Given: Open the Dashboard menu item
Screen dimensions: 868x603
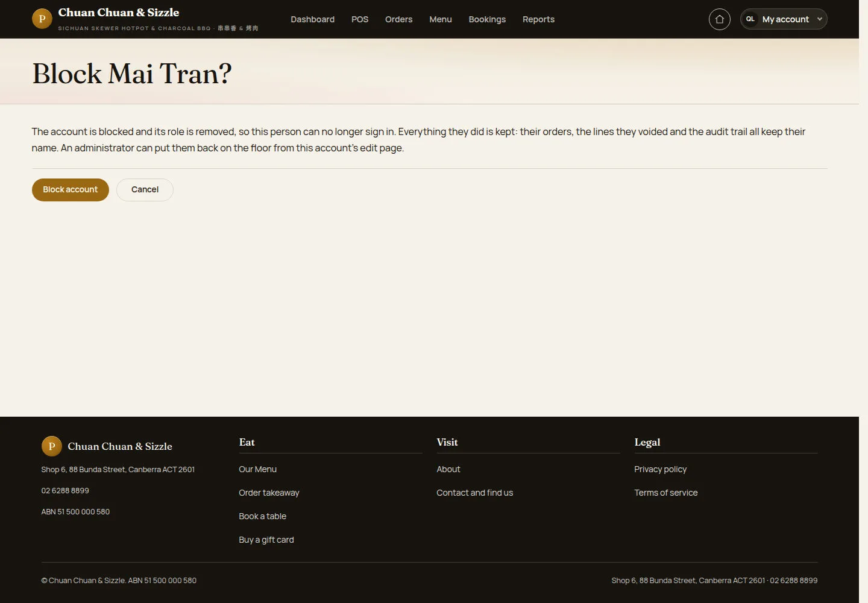Looking at the screenshot, I should [x=312, y=19].
